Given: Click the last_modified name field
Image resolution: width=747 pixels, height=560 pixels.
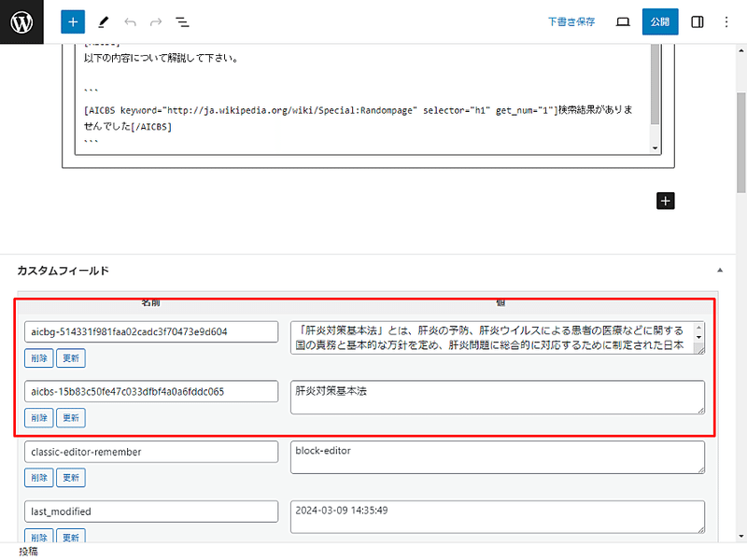Looking at the screenshot, I should click(x=151, y=511).
